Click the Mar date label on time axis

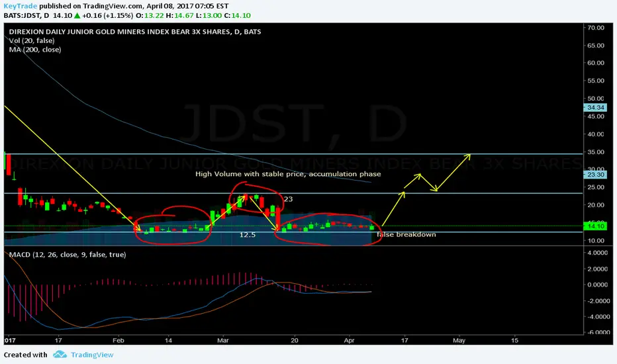(x=222, y=340)
